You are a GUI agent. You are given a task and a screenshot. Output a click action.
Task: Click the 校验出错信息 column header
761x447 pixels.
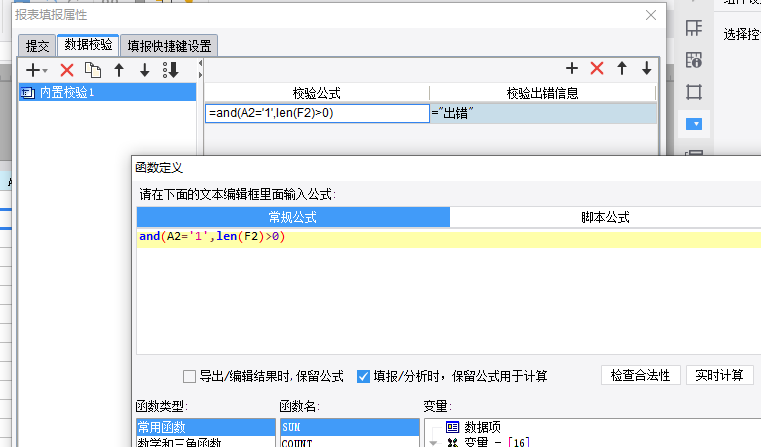click(543, 93)
